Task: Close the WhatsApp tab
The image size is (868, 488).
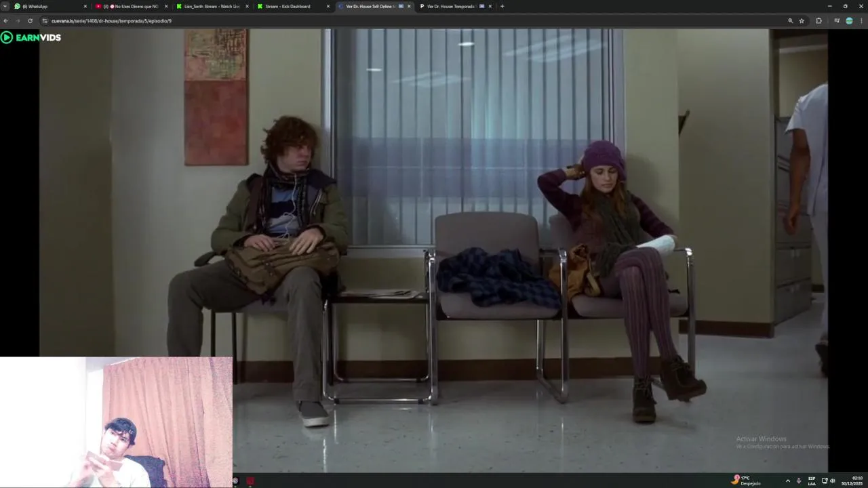Action: [85, 6]
